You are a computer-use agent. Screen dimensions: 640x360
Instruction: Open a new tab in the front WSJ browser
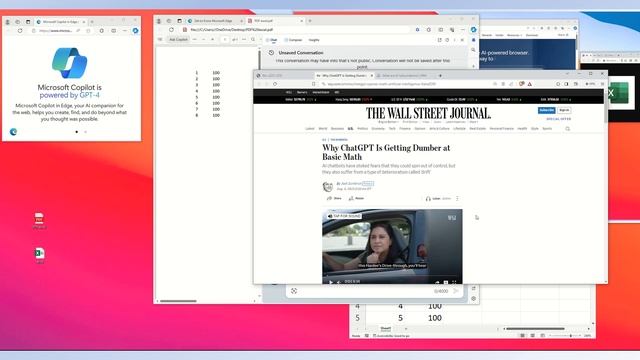pyautogui.click(x=440, y=76)
